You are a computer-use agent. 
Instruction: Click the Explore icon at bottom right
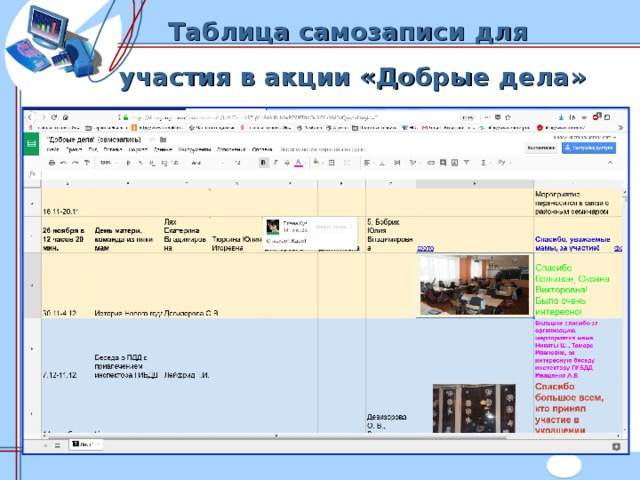[616, 447]
